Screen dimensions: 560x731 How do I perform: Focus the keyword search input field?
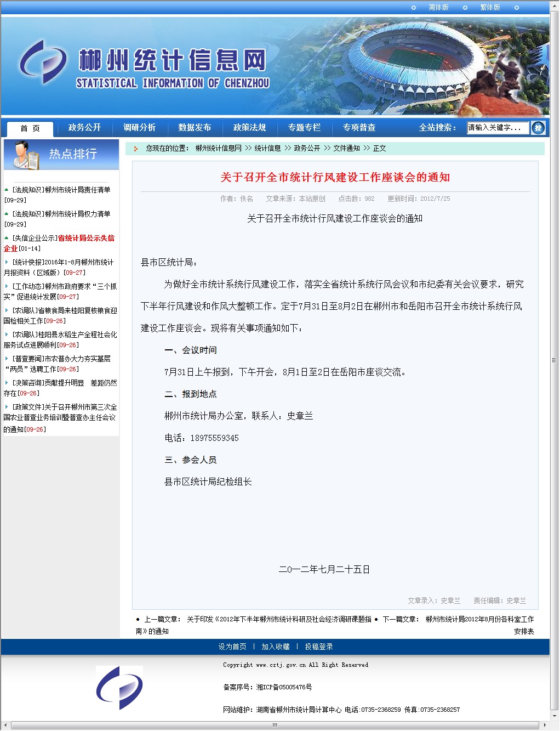498,128
